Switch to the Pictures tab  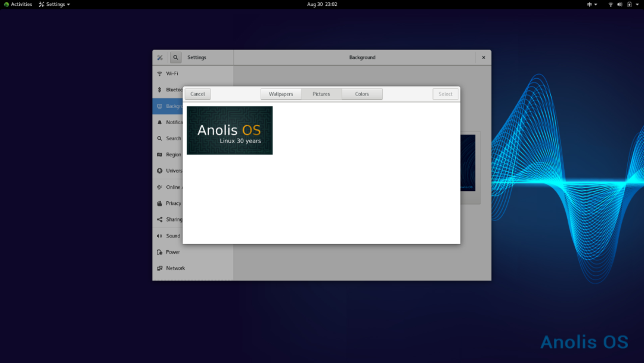click(x=321, y=94)
